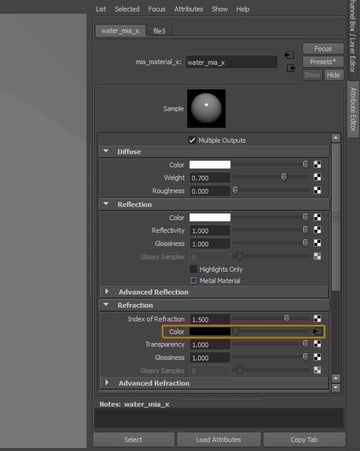Image resolution: width=360 pixels, height=451 pixels.
Task: Open map button for Refraction Transparency
Action: tap(317, 344)
